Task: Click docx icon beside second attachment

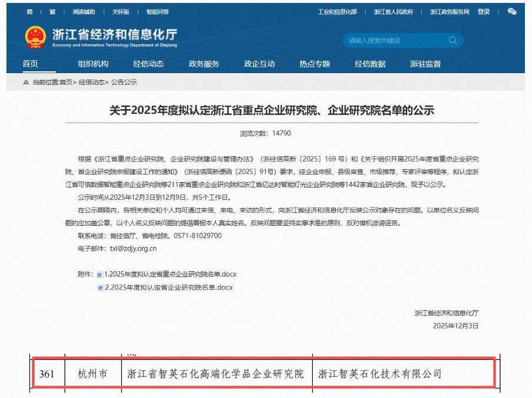Action: pyautogui.click(x=100, y=288)
